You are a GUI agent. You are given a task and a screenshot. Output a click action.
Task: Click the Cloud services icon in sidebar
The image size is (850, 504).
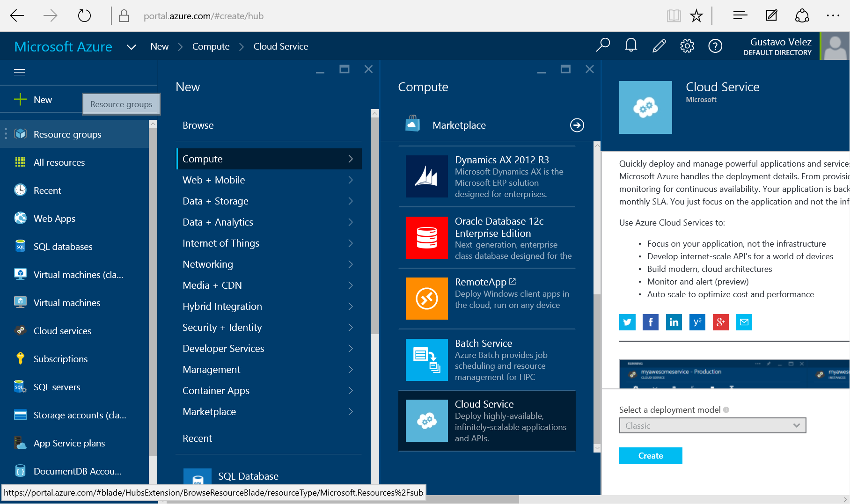tap(20, 330)
